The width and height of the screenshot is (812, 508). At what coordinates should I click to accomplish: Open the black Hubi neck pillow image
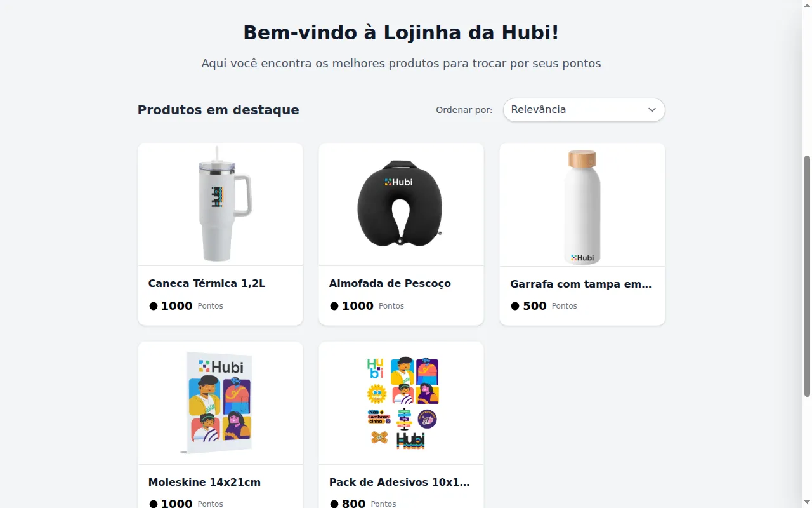[x=401, y=204]
